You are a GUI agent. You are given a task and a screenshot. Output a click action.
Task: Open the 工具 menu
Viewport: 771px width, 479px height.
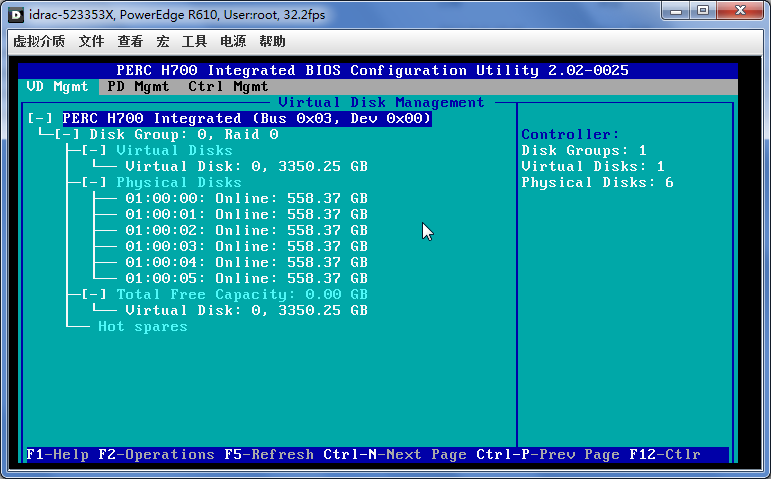pyautogui.click(x=194, y=41)
